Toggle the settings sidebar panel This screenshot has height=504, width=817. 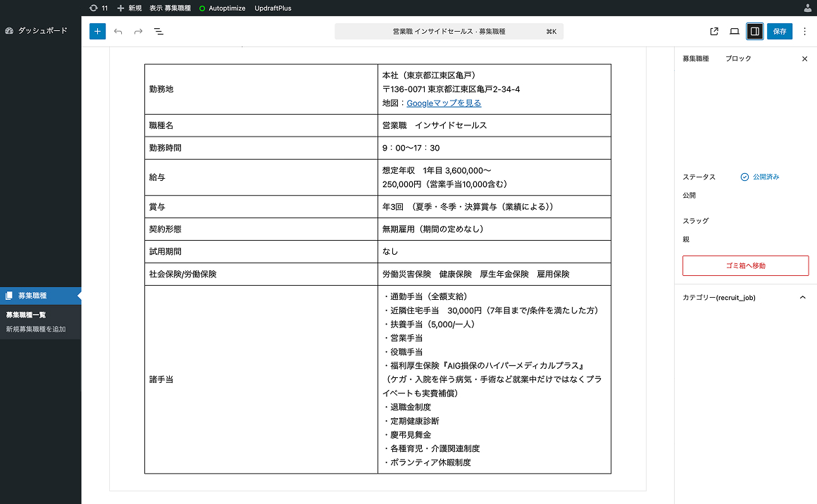click(x=755, y=31)
